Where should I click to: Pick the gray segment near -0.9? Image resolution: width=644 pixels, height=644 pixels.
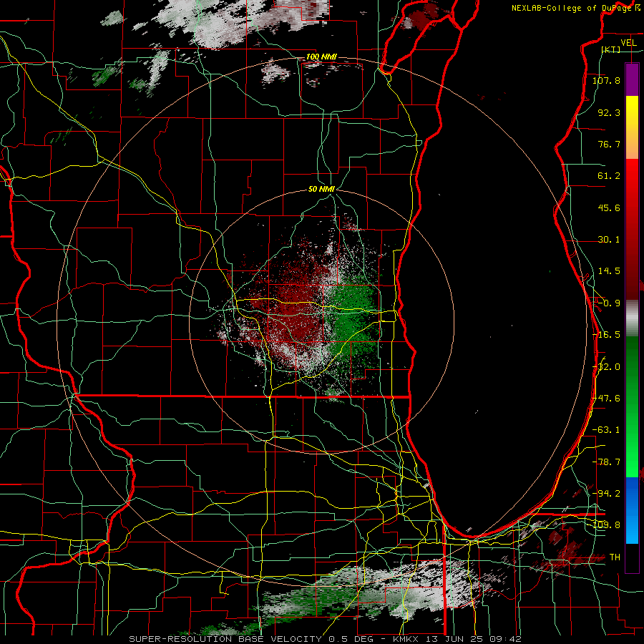pos(632,318)
